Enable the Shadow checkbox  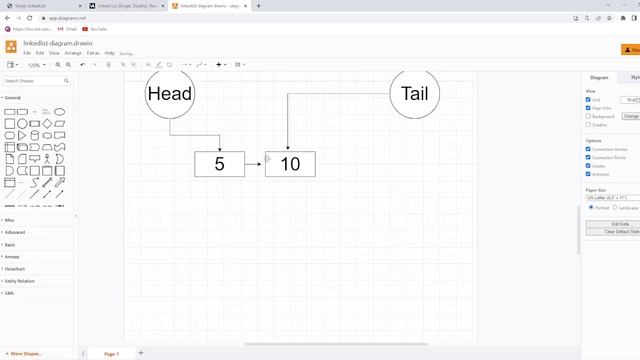(x=588, y=124)
